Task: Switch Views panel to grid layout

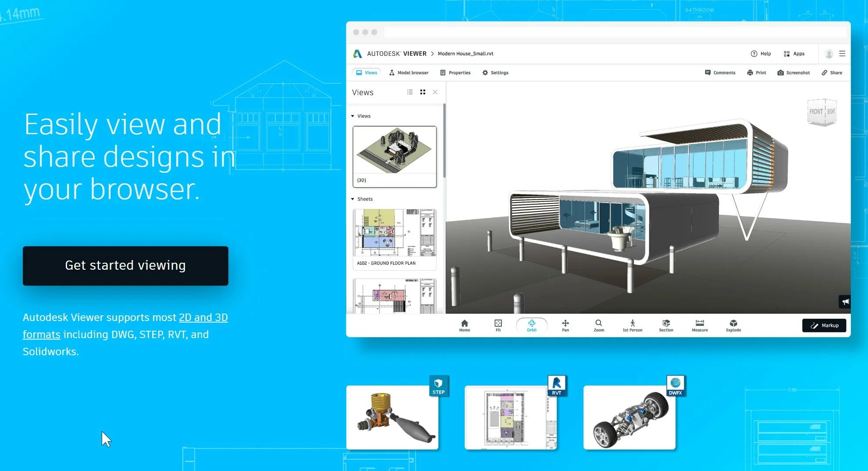Action: (423, 92)
